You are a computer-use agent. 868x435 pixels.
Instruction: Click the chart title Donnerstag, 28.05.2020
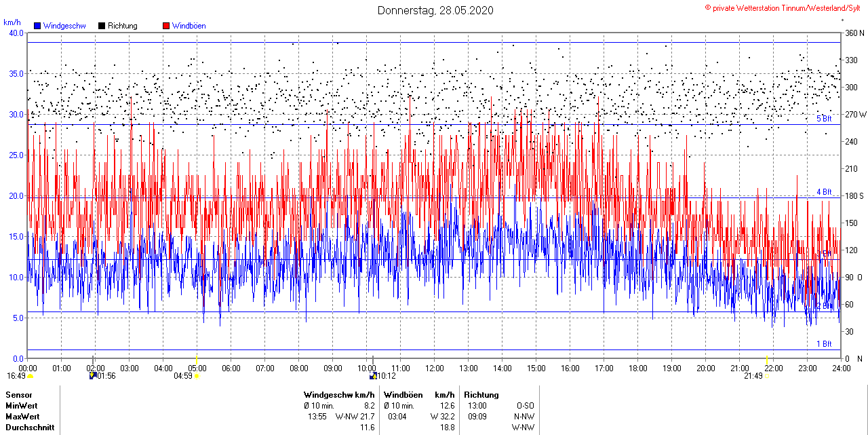pyautogui.click(x=435, y=10)
